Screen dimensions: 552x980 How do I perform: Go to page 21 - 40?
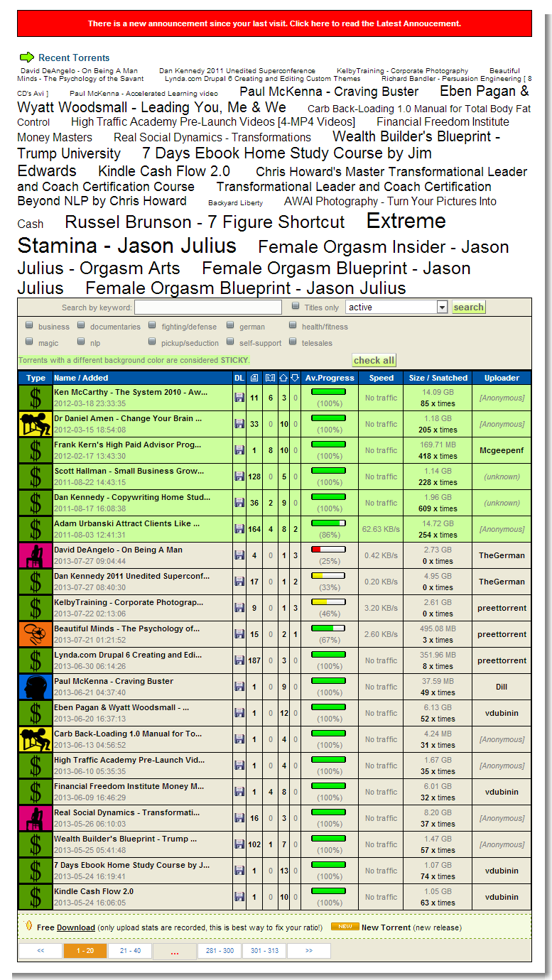(x=130, y=951)
